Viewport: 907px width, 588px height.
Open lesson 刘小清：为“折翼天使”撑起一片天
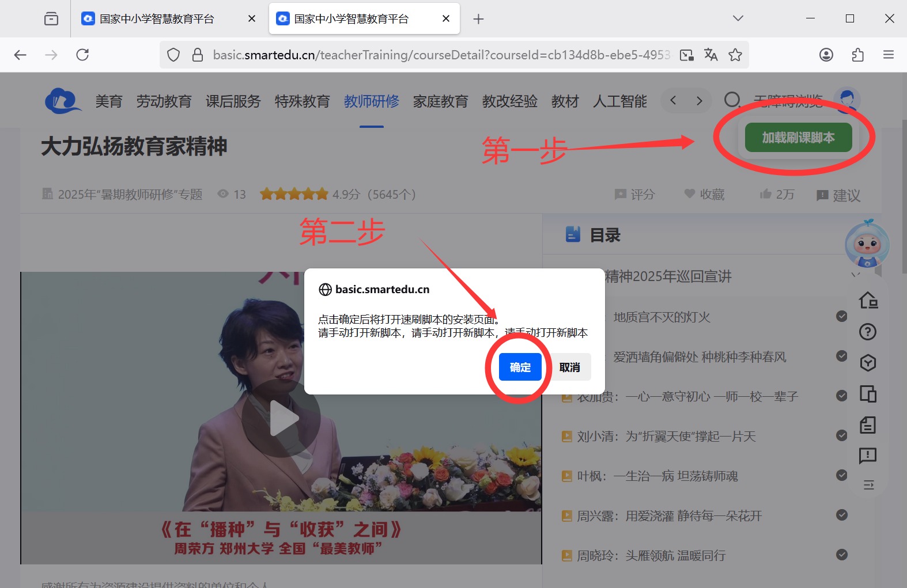(666, 437)
